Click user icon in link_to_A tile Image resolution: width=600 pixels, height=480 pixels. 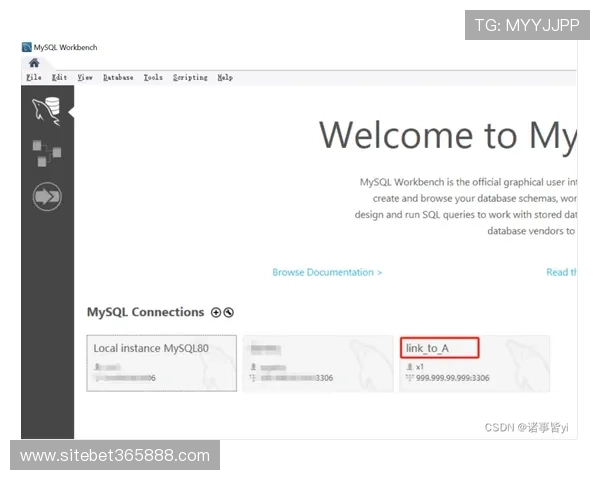409,368
